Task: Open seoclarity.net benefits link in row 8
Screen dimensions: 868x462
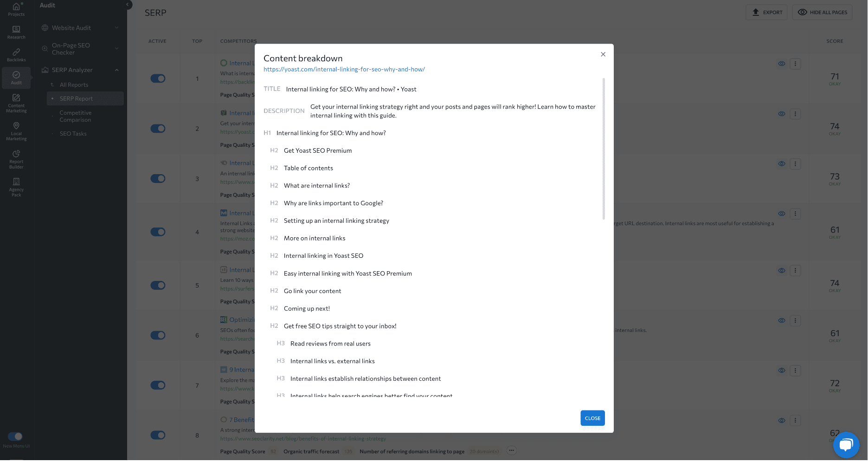Action: [303, 439]
